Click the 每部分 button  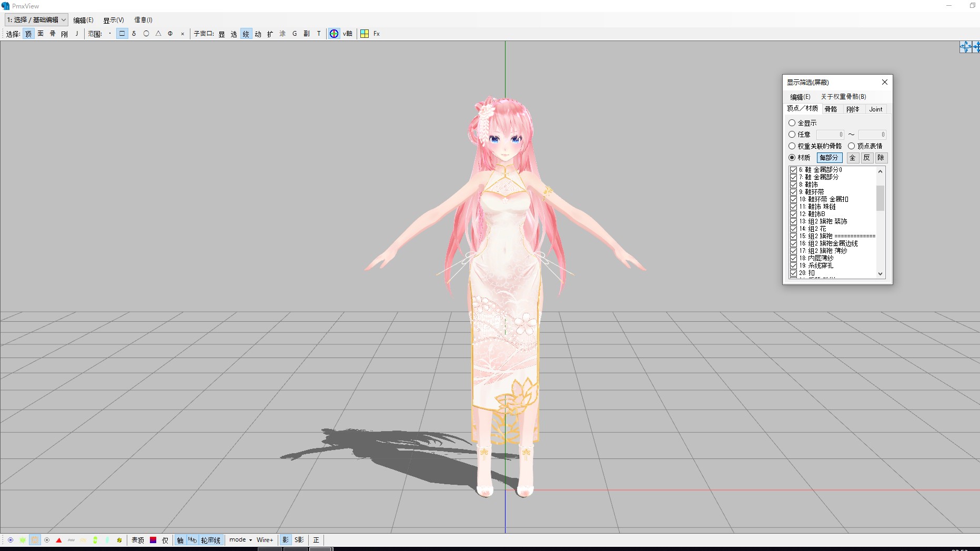coord(829,158)
